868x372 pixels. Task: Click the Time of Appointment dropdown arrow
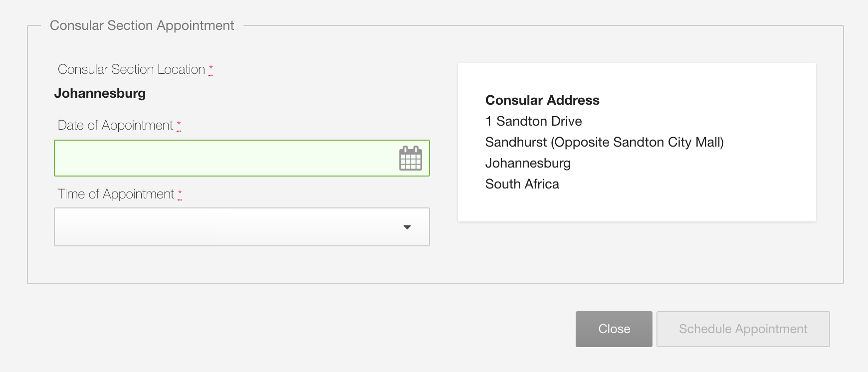(407, 227)
